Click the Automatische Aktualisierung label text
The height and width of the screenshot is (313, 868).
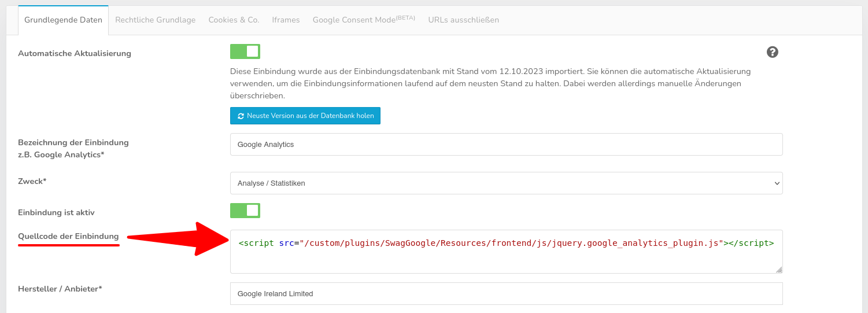coord(75,53)
